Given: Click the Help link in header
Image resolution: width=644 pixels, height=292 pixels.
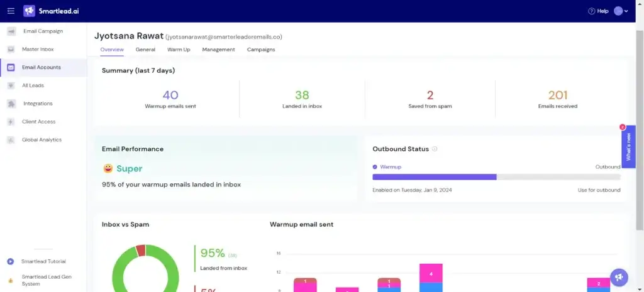Looking at the screenshot, I should pos(602,11).
